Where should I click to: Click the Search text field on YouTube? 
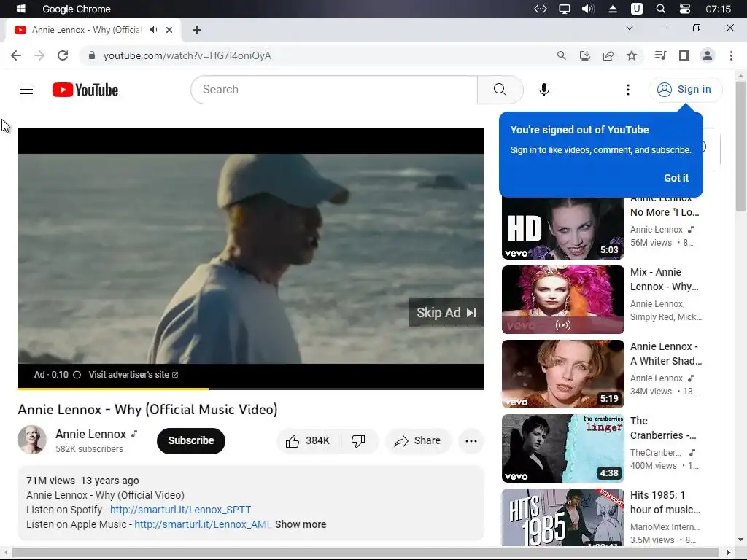click(334, 90)
